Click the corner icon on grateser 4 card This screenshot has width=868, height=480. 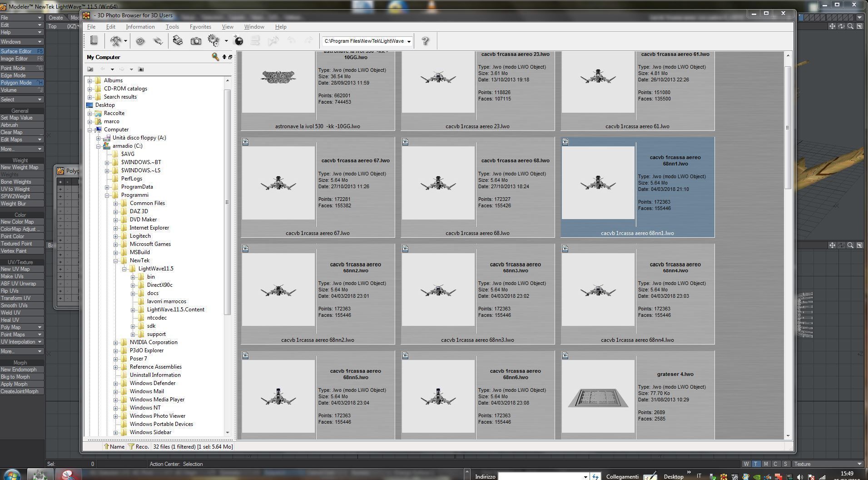click(x=565, y=355)
